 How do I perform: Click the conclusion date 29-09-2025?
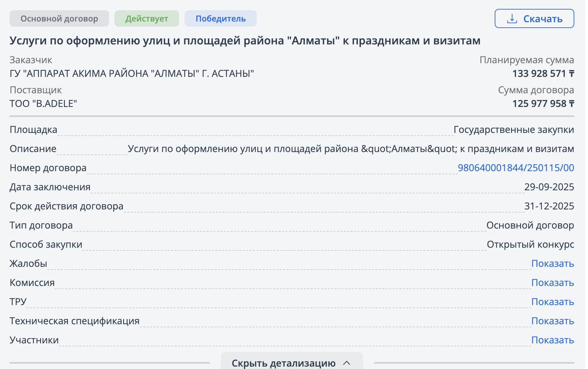coord(549,187)
